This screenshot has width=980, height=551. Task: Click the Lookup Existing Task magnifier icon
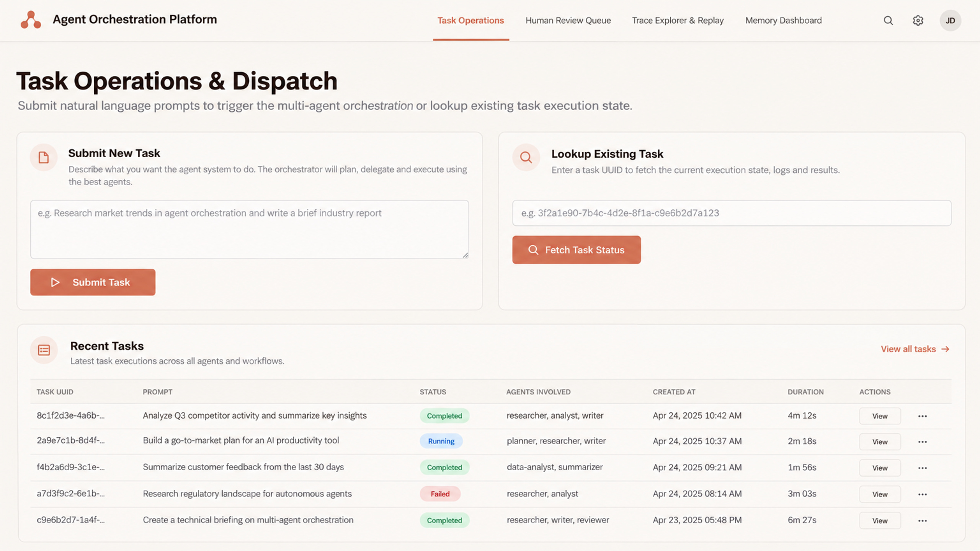[526, 157]
